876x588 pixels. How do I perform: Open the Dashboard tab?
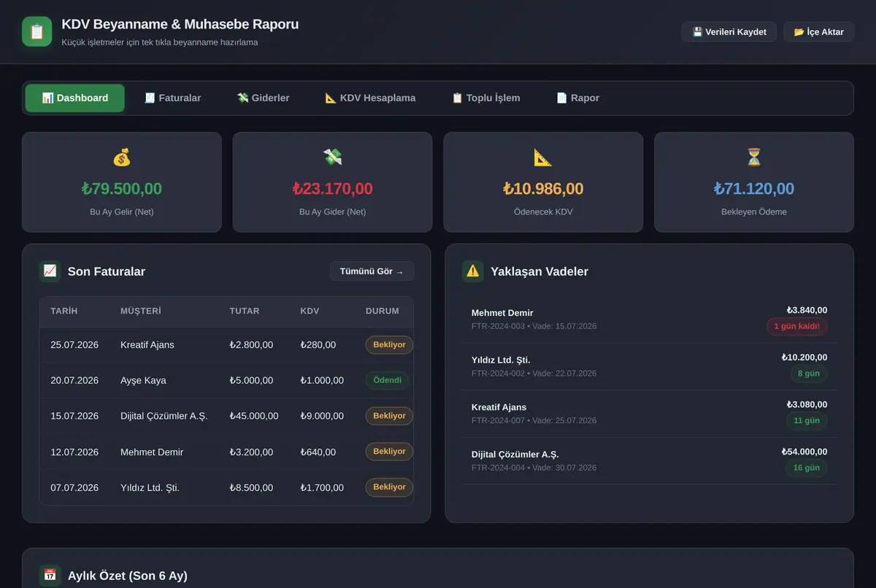(75, 98)
